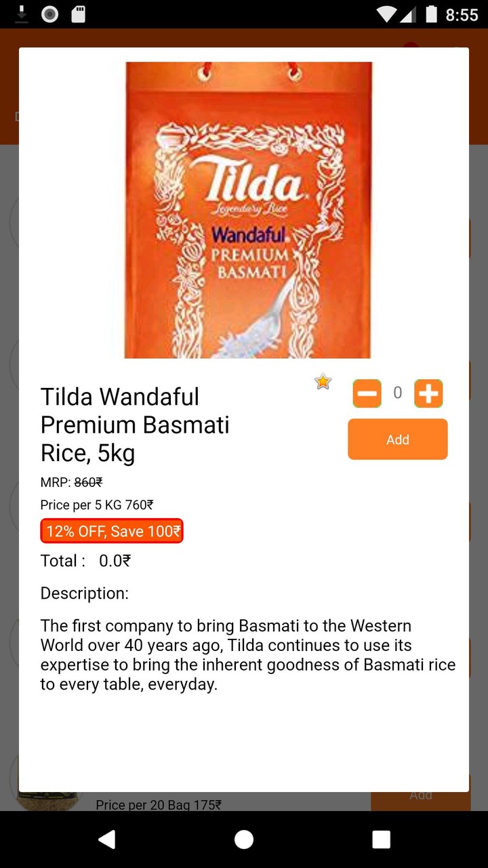Tap the Price per 5 KG 760₹ line
The width and height of the screenshot is (488, 868).
coord(97,505)
